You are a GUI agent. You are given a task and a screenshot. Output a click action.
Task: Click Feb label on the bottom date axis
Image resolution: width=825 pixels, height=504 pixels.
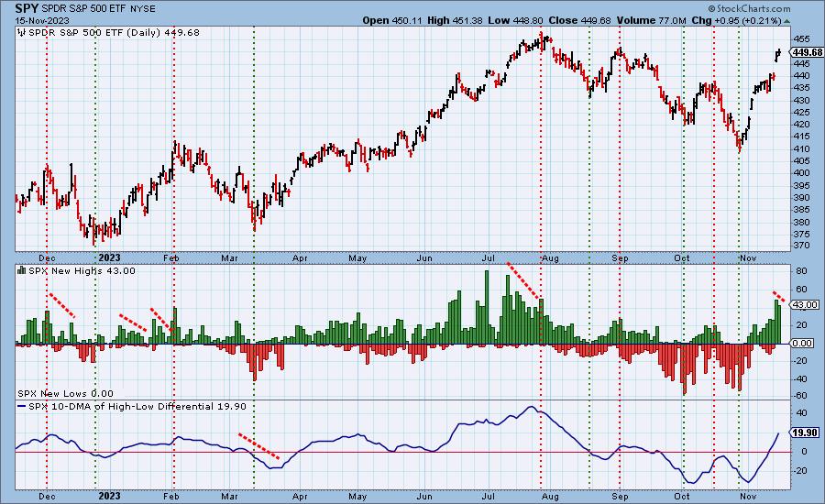tap(171, 496)
